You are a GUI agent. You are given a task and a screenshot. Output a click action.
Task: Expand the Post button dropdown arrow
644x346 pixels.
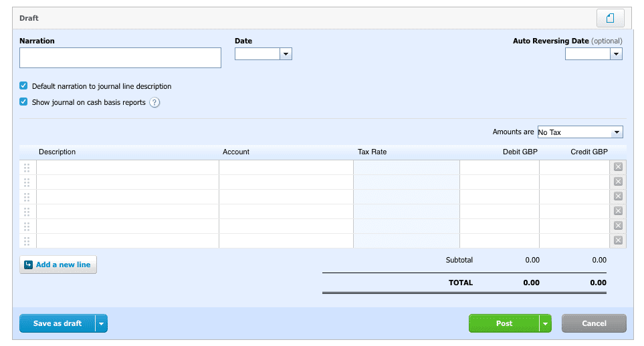pos(545,323)
